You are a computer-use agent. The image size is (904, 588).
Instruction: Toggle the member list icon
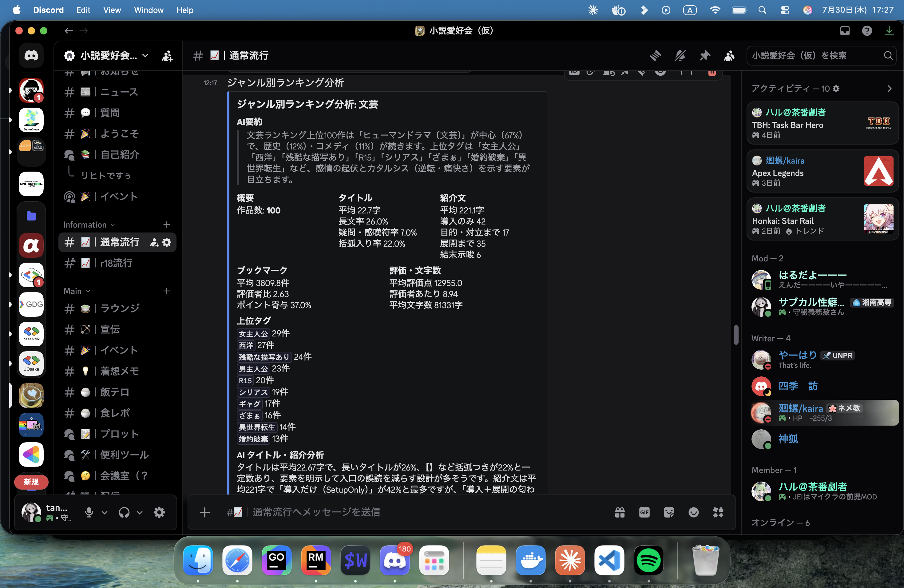[x=729, y=55]
